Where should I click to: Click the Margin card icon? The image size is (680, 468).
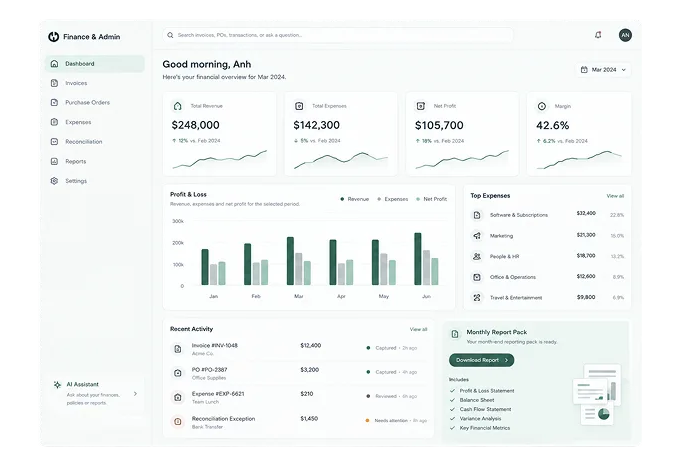point(542,106)
